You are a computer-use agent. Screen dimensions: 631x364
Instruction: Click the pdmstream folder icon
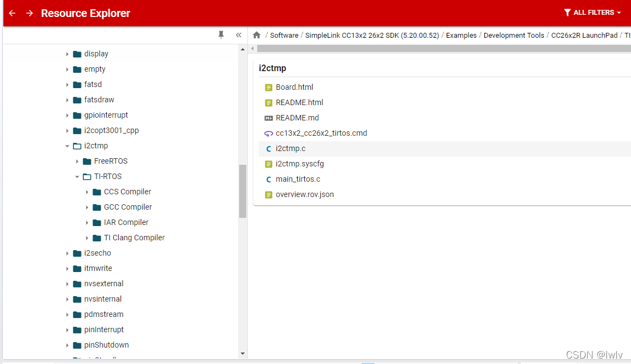[77, 315]
